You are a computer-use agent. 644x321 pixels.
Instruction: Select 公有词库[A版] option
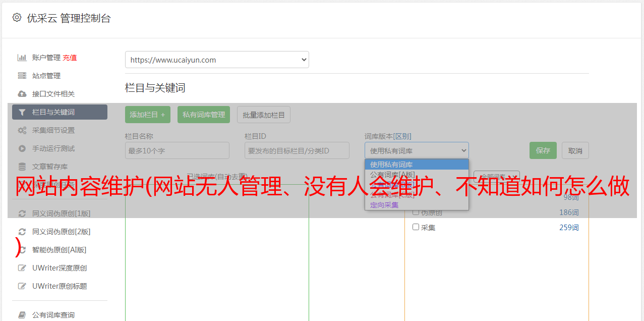(x=417, y=175)
